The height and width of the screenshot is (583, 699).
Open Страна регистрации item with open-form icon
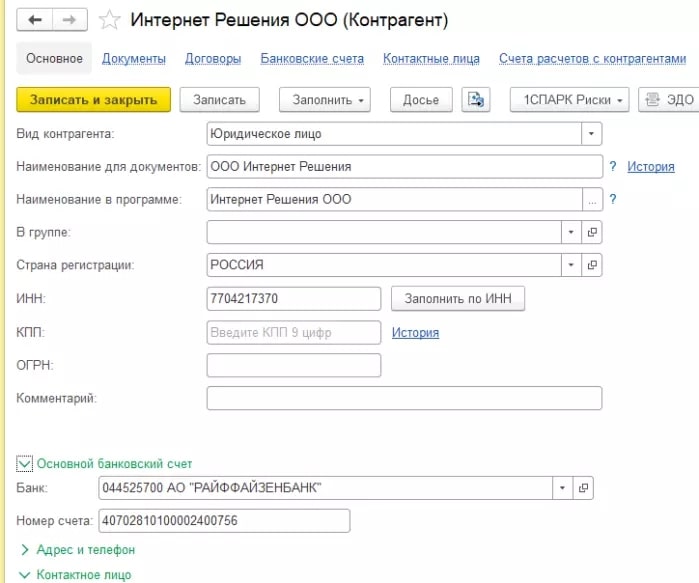(592, 265)
